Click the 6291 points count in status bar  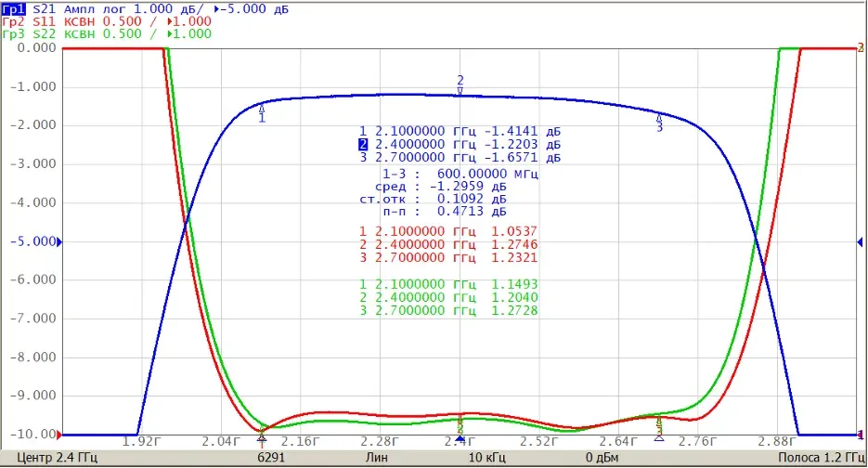point(271,458)
